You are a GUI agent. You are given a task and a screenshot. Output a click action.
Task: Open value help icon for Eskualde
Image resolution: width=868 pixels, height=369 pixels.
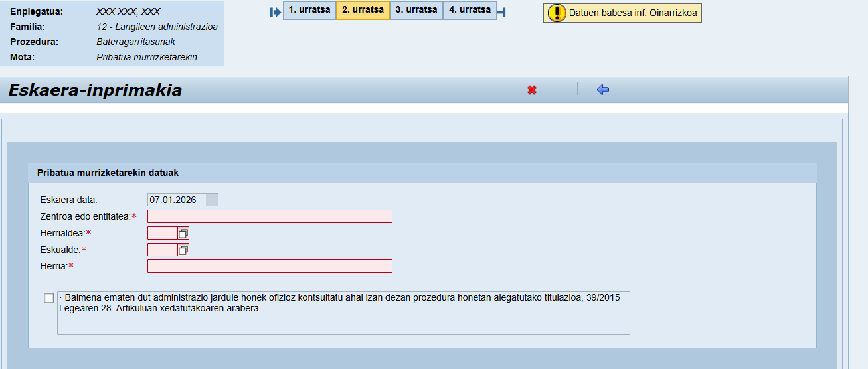pos(183,250)
